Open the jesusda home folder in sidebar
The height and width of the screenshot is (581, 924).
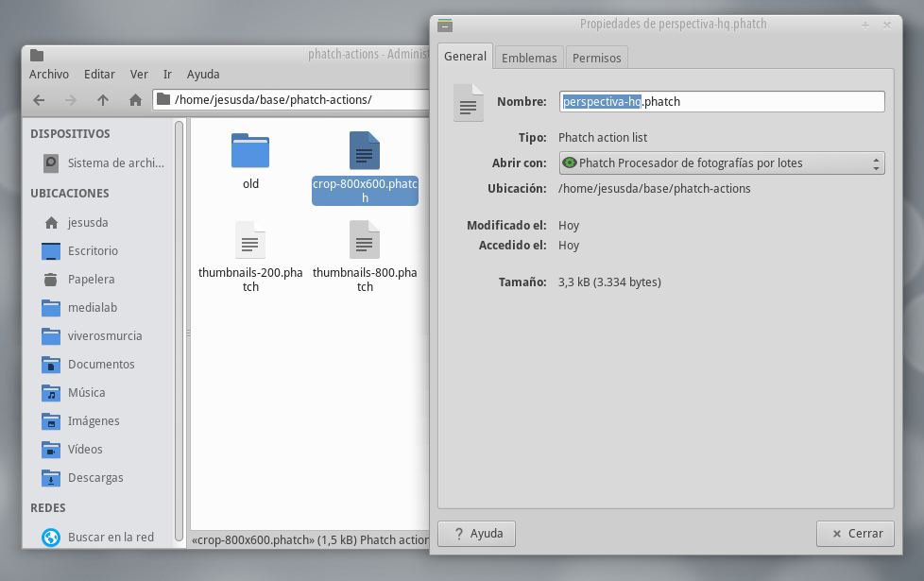[49, 222]
